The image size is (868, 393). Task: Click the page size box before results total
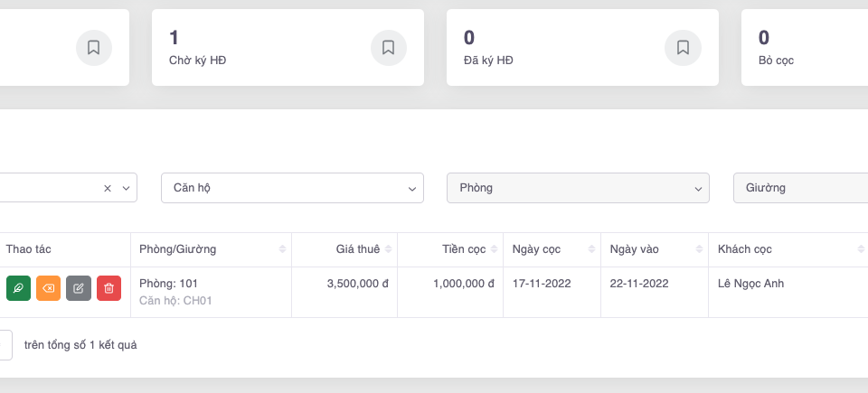click(x=4, y=344)
